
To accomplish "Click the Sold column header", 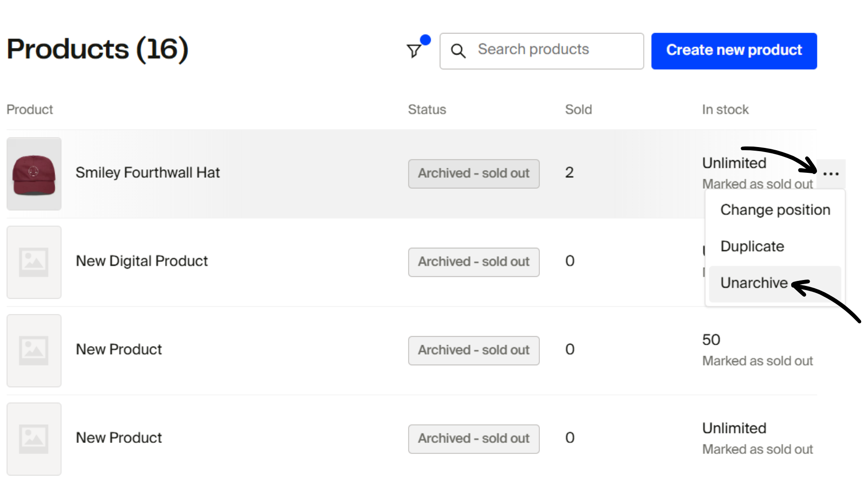I will (578, 109).
